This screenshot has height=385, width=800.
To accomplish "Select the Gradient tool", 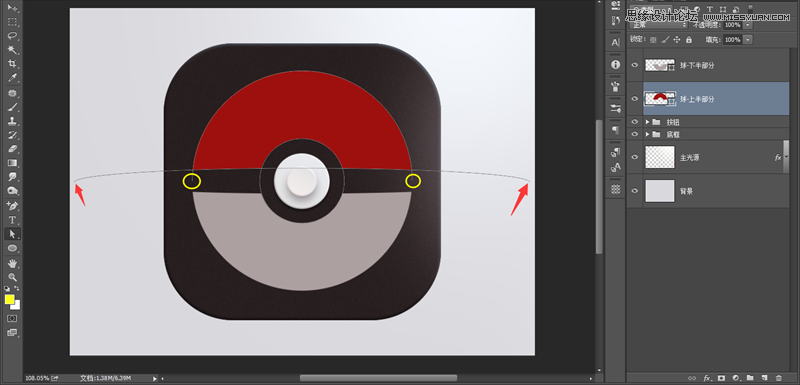I will click(13, 163).
